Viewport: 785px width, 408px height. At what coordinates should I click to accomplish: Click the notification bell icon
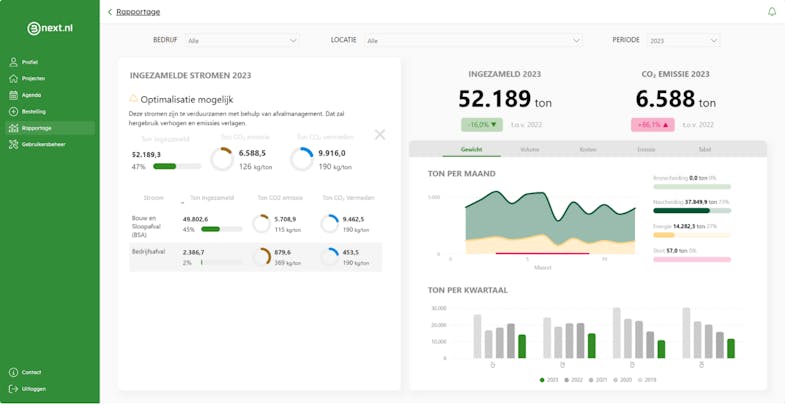click(772, 12)
